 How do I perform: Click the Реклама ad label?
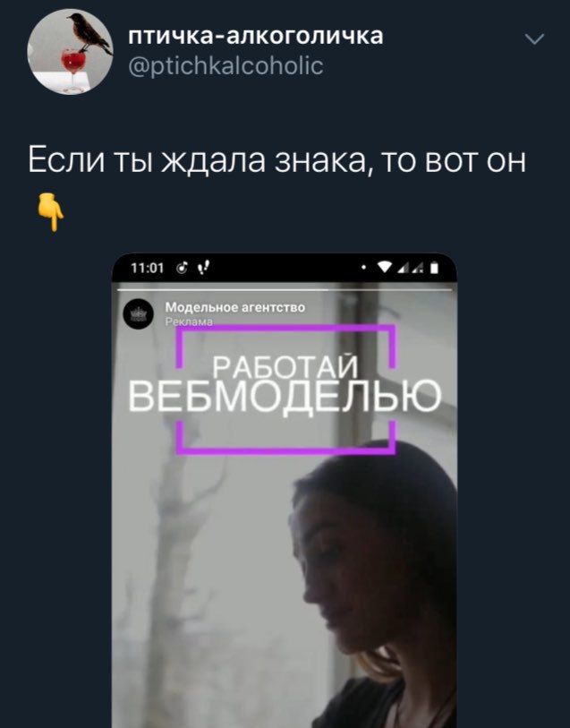(x=189, y=321)
